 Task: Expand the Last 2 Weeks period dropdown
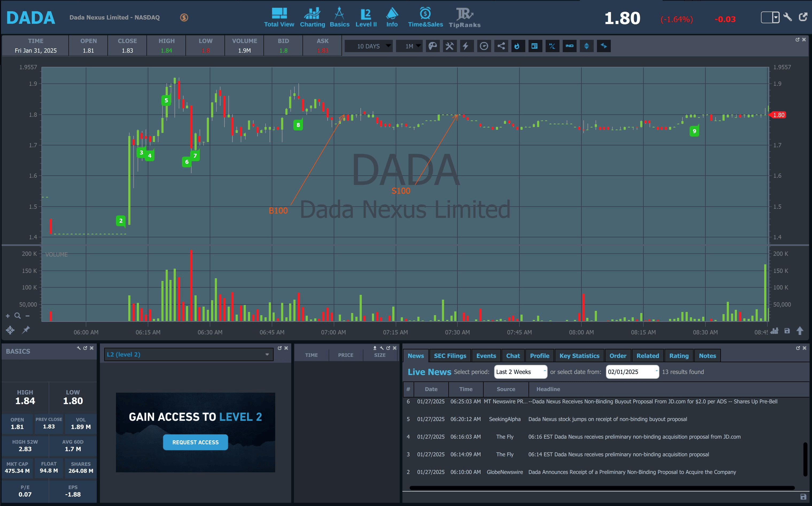point(520,372)
